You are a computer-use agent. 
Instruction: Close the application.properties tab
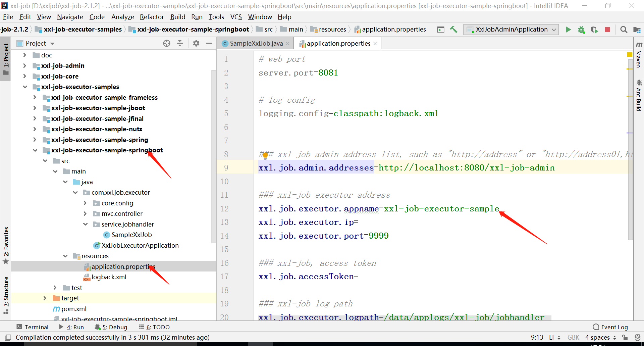[x=375, y=44]
